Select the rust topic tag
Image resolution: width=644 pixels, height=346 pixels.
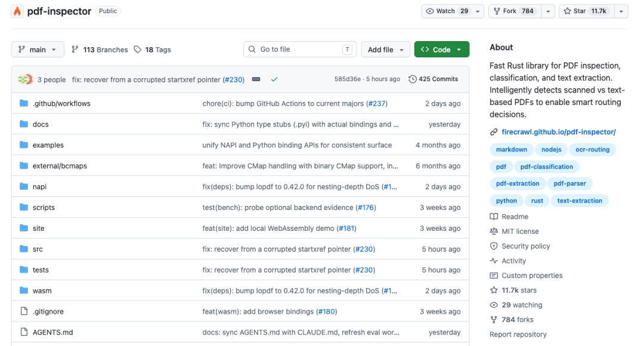pyautogui.click(x=537, y=201)
